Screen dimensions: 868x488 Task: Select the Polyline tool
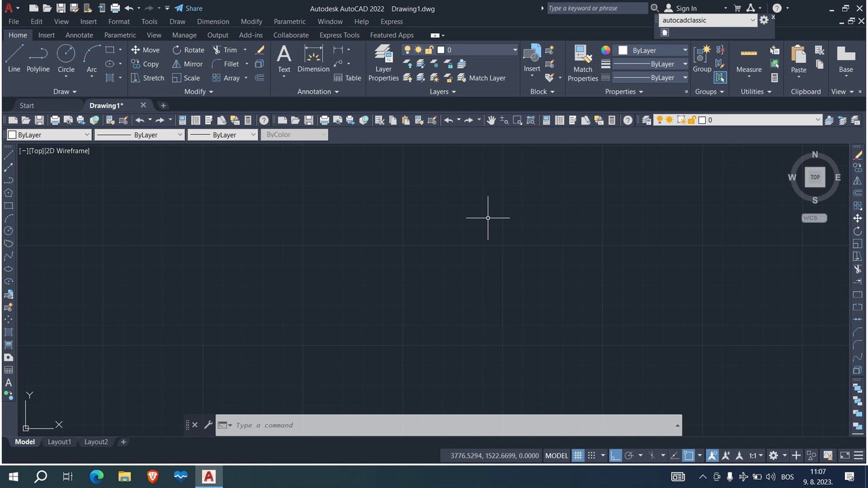(x=39, y=58)
